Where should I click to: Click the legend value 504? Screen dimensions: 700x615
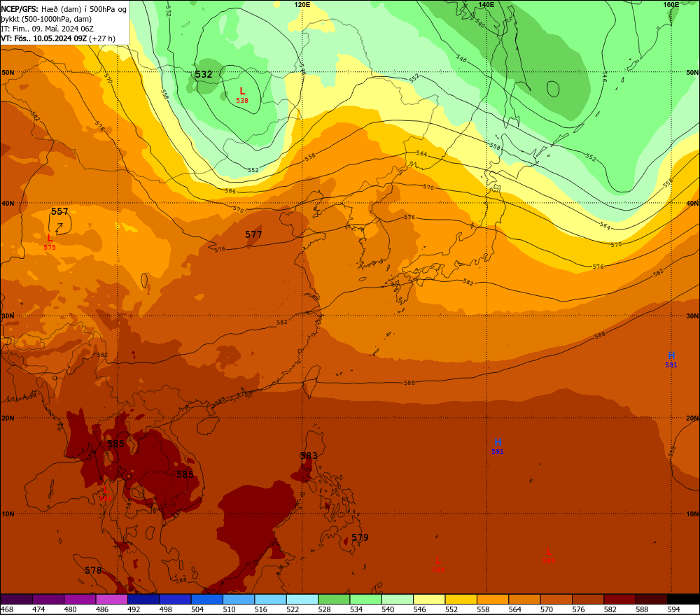pos(197,609)
